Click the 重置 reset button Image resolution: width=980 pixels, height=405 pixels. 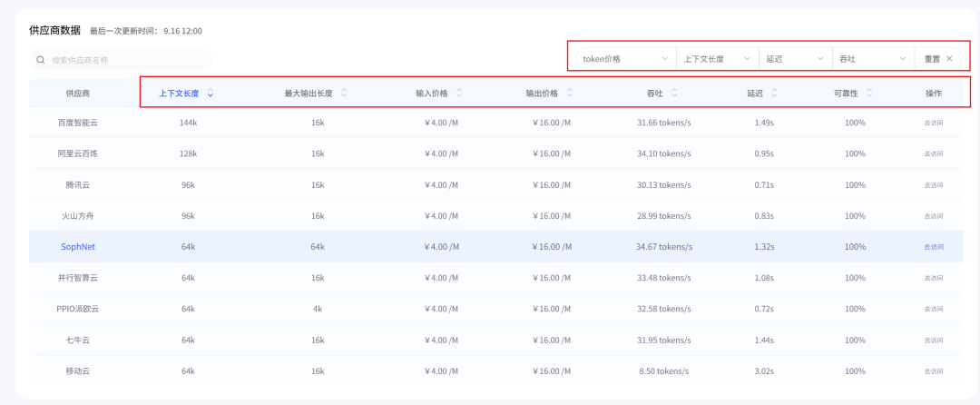[939, 59]
